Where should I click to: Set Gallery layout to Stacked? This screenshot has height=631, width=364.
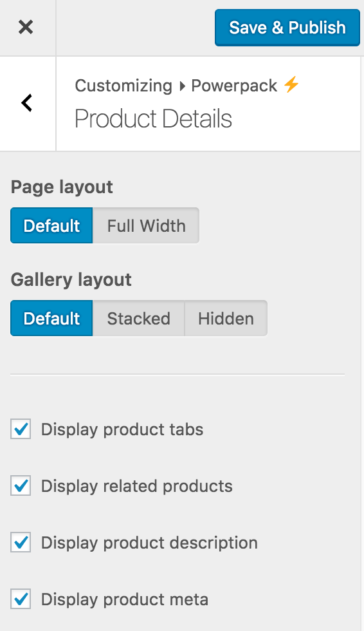pos(139,318)
